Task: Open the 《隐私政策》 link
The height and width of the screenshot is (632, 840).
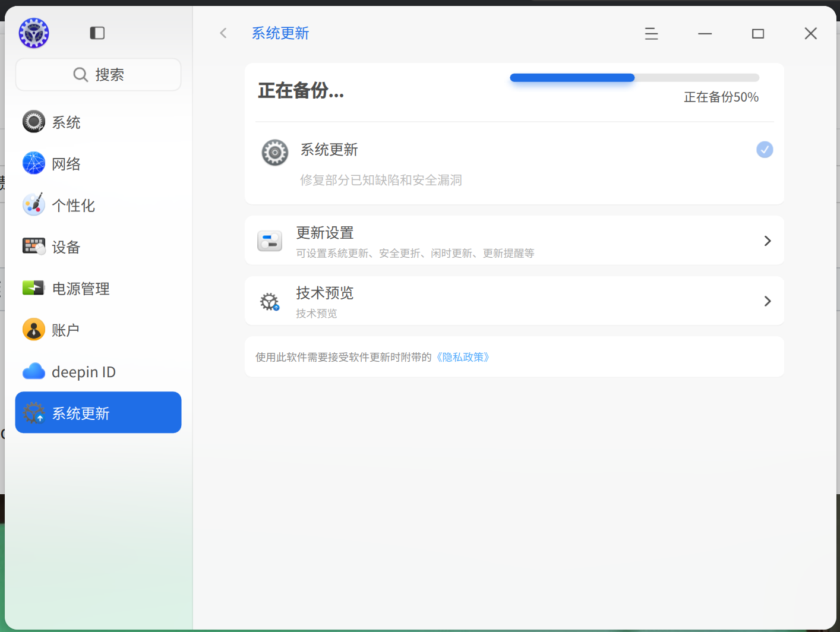Action: click(x=463, y=357)
